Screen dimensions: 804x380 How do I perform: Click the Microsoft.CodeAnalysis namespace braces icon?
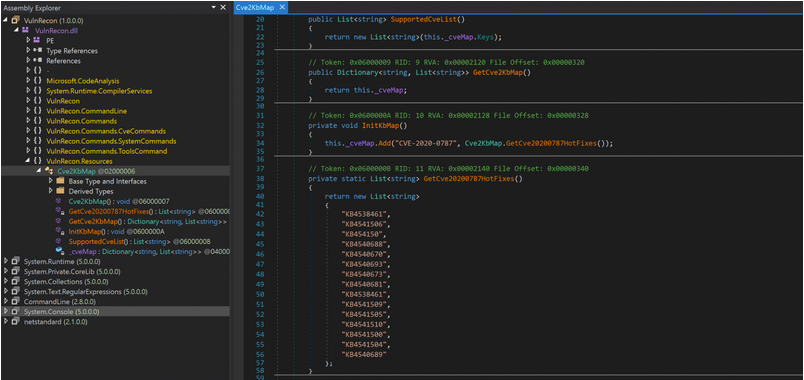pos(37,81)
